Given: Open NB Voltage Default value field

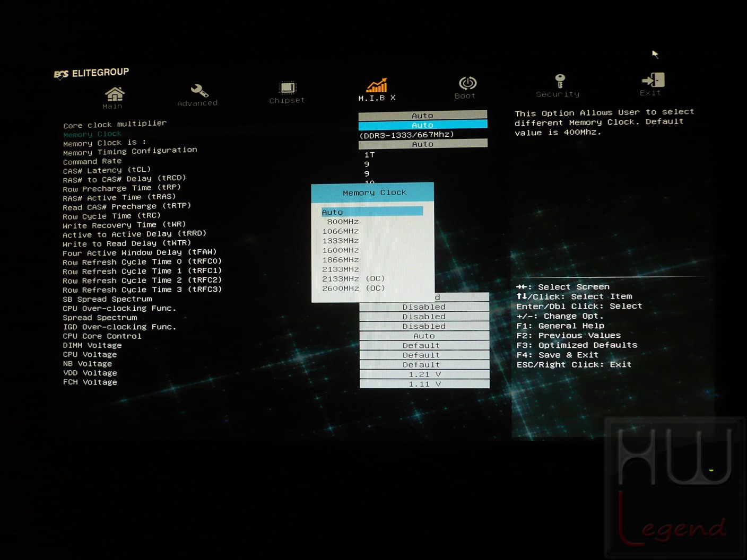Looking at the screenshot, I should pyautogui.click(x=424, y=364).
